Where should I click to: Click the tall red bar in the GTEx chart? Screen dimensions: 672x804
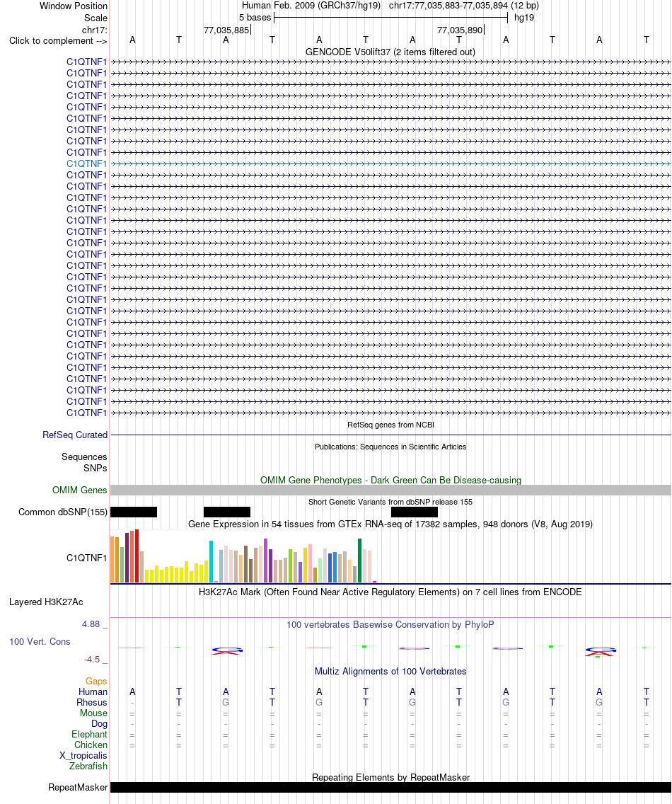(x=137, y=556)
